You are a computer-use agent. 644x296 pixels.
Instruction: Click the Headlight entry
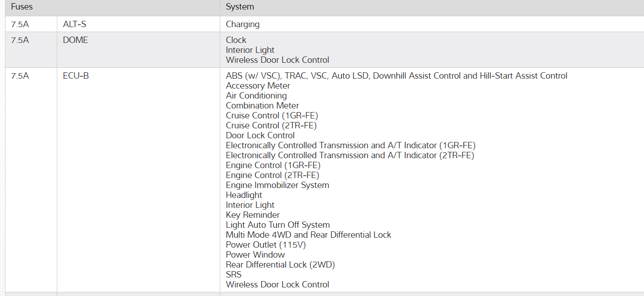[244, 195]
